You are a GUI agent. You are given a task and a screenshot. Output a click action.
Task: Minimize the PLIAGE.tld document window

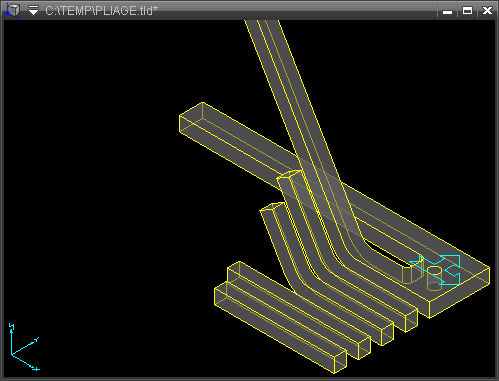coord(447,11)
